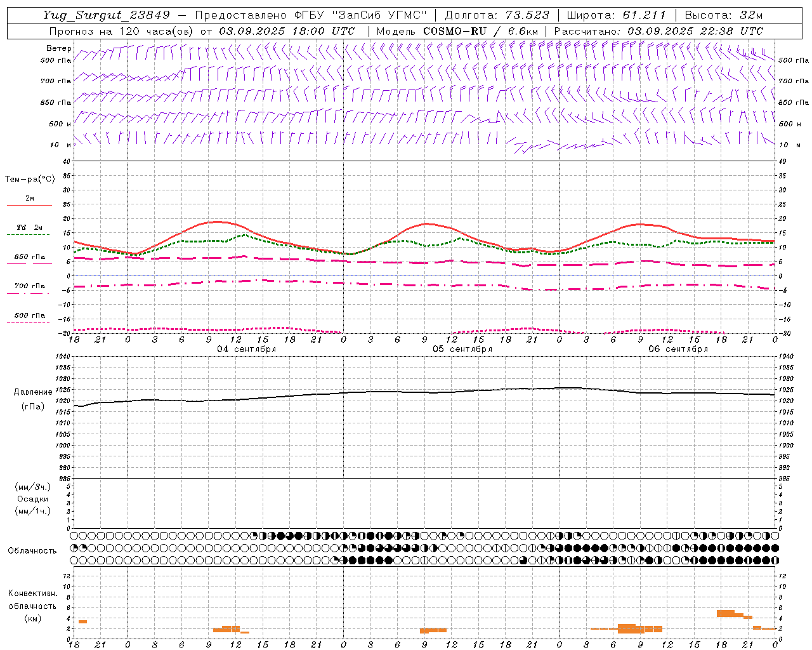This screenshot has height=650, width=812.
Task: Click the (мм/3ч.) precipitation unit label
Action: click(33, 487)
